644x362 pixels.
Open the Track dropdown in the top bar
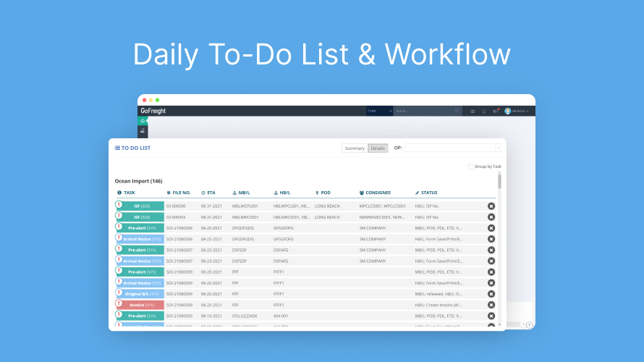tap(379, 111)
